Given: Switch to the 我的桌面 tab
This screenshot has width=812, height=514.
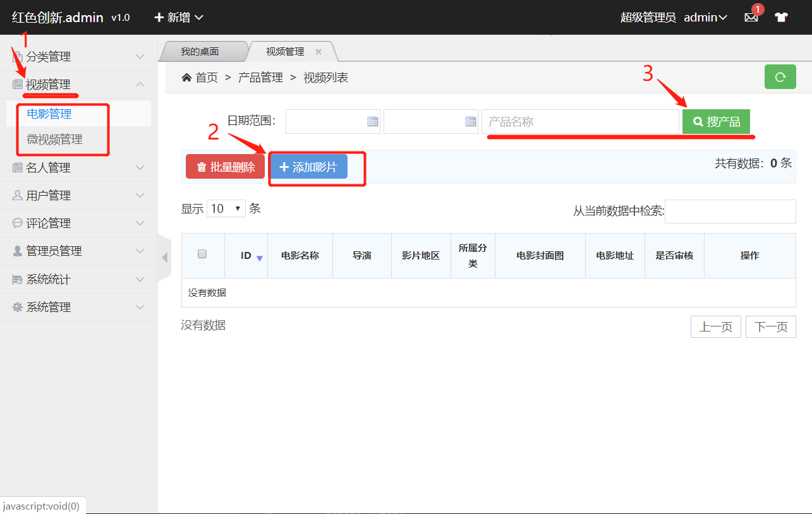Looking at the screenshot, I should click(200, 52).
